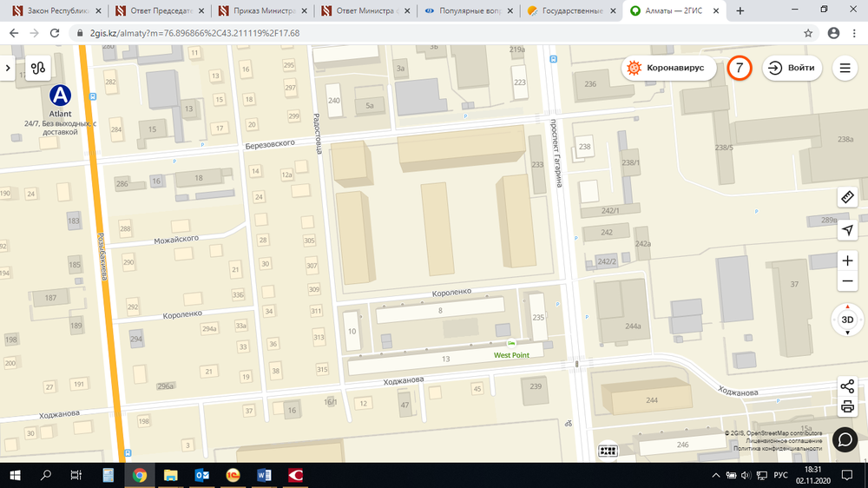This screenshot has height=488, width=868.
Task: Zoom out the map with minus
Action: click(x=848, y=282)
